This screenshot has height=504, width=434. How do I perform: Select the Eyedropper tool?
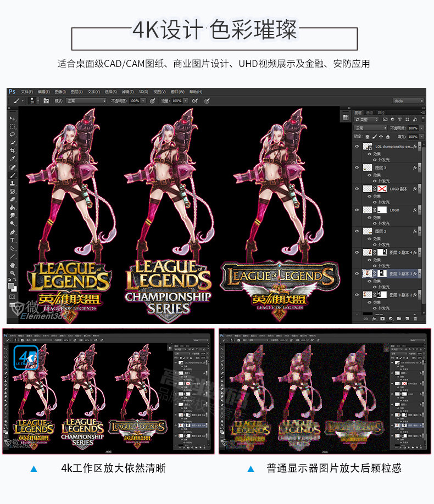12,159
